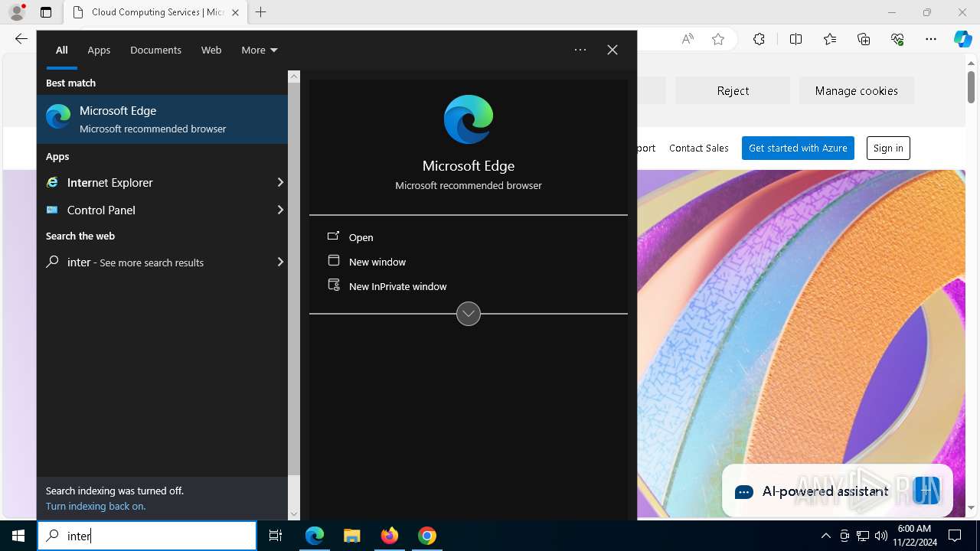Open Edge tab actions menu
Image resolution: width=980 pixels, height=551 pixels.
pos(46,12)
